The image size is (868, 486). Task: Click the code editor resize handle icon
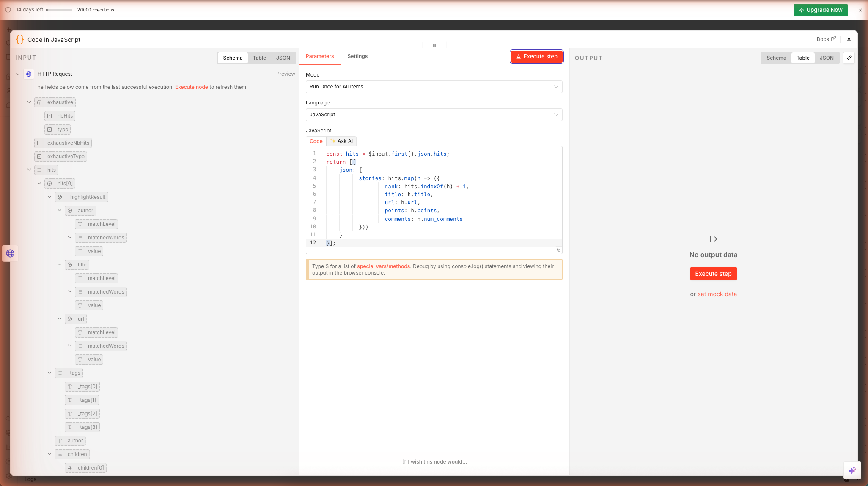558,250
